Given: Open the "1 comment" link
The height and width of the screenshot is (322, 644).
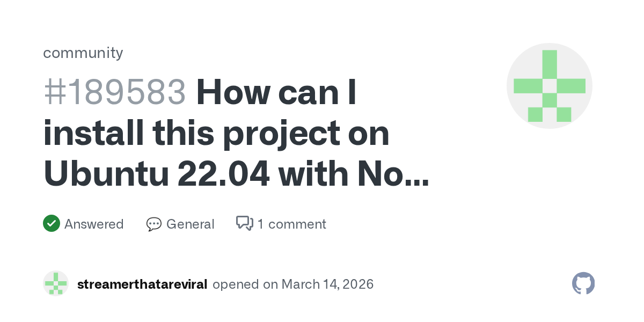Looking at the screenshot, I should pos(291,224).
